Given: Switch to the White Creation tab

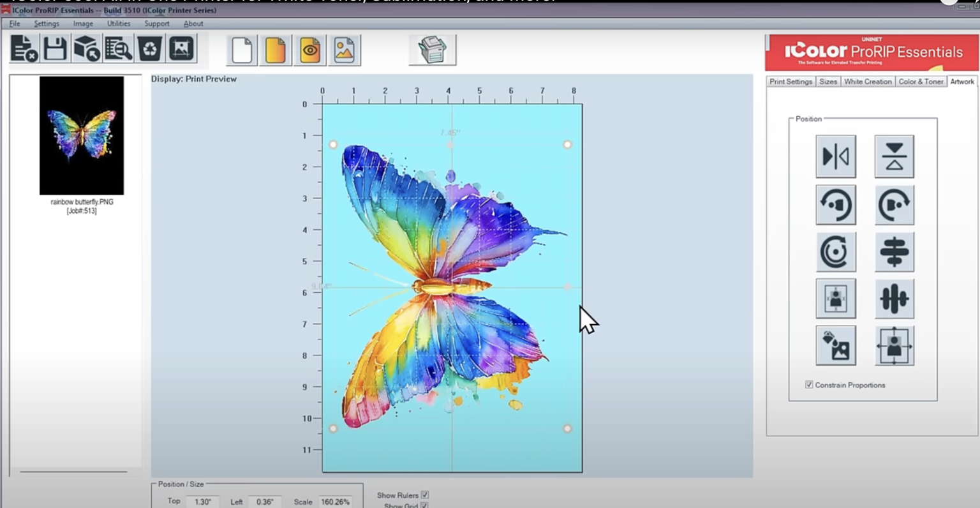Looking at the screenshot, I should pos(868,82).
